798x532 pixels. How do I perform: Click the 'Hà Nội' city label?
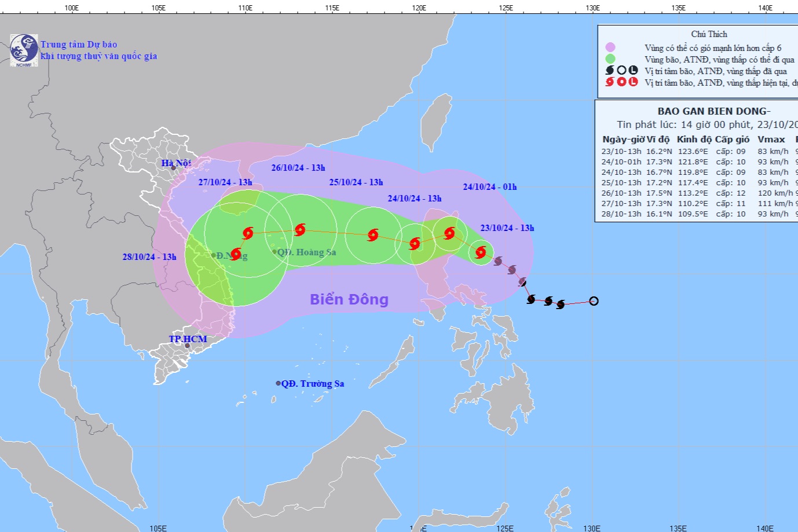point(176,163)
